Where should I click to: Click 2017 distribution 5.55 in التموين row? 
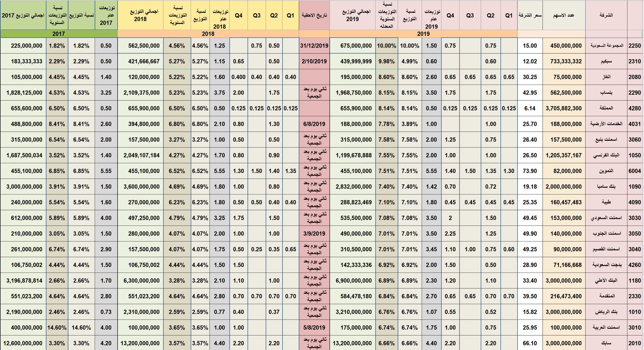[106, 171]
